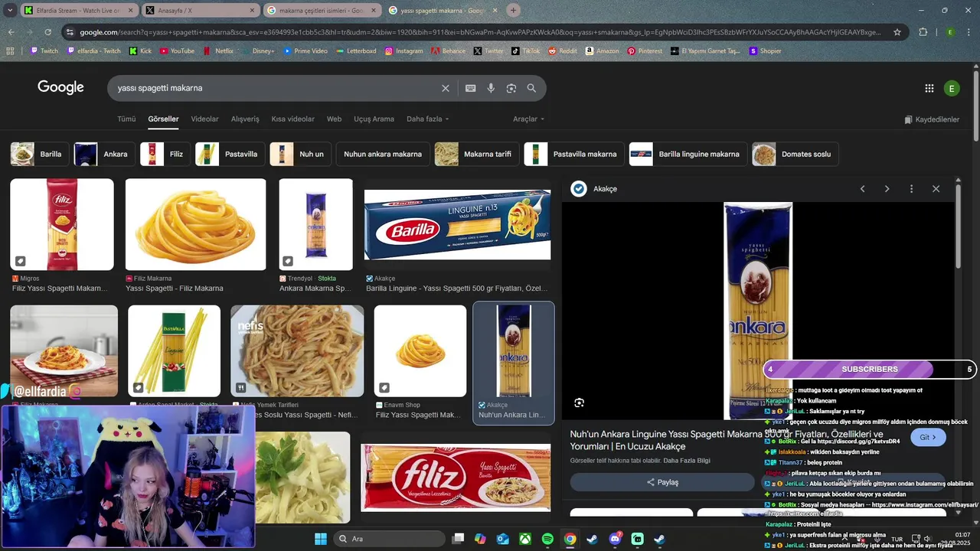Click the Google logo

tap(60, 87)
